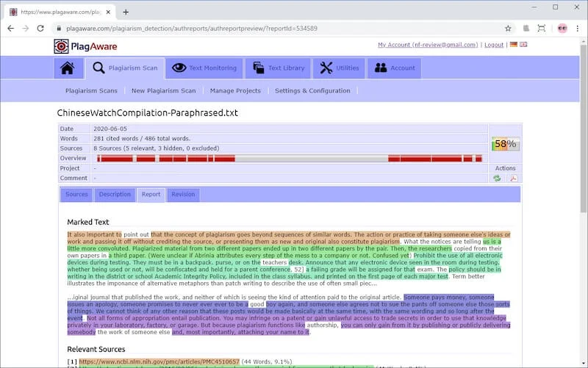This screenshot has height=368, width=588.
Task: Export report with the PDF icon
Action: pos(514,178)
